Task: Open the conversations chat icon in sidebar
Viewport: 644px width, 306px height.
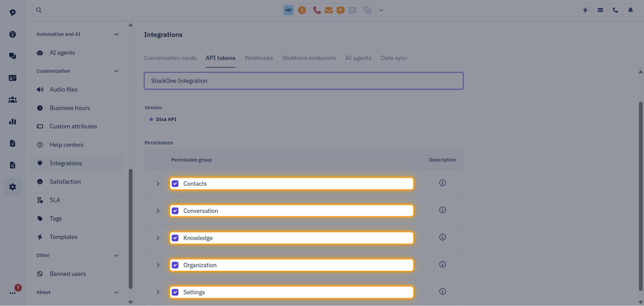Action: (x=12, y=56)
